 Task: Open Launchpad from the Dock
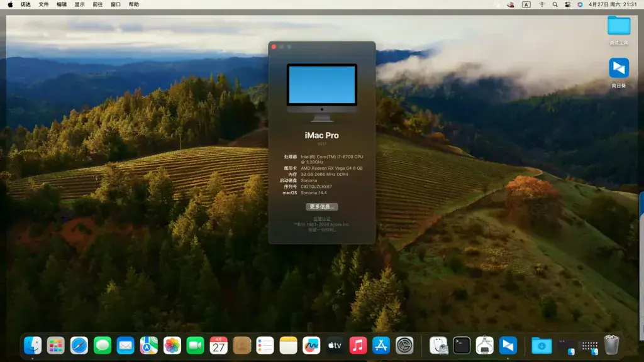(x=56, y=346)
